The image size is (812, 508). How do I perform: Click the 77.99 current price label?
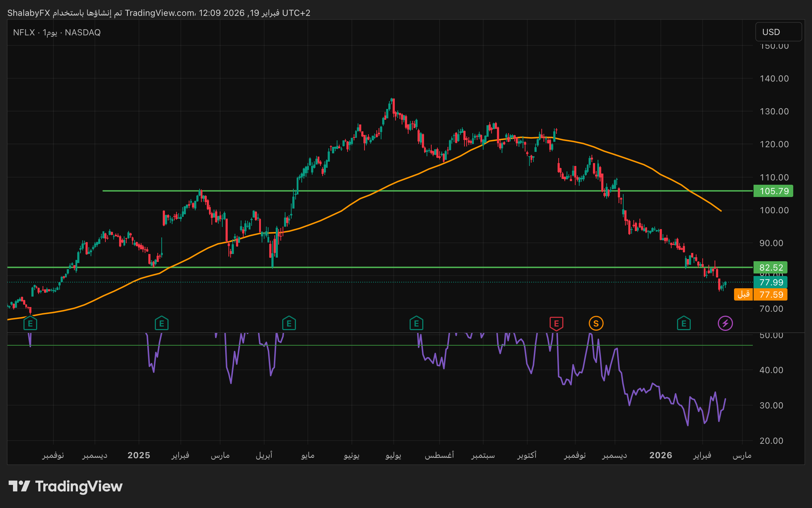[771, 282]
